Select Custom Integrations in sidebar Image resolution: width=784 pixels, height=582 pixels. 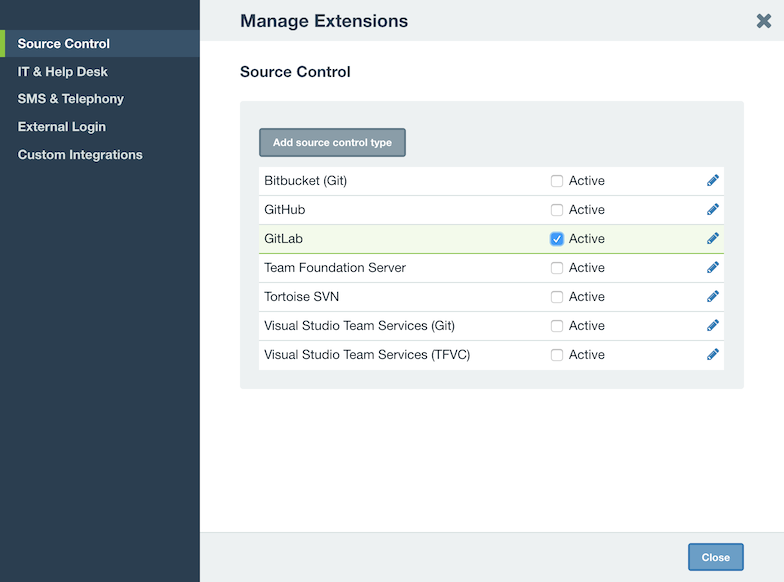click(80, 155)
